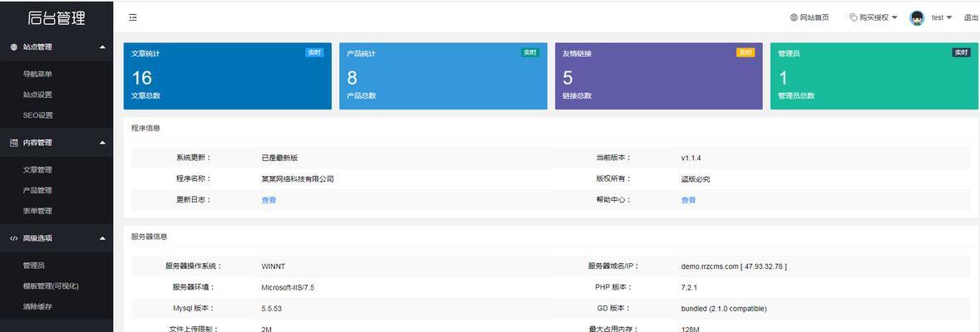
Task: Click the 链接总数 count 5
Action: [x=568, y=78]
